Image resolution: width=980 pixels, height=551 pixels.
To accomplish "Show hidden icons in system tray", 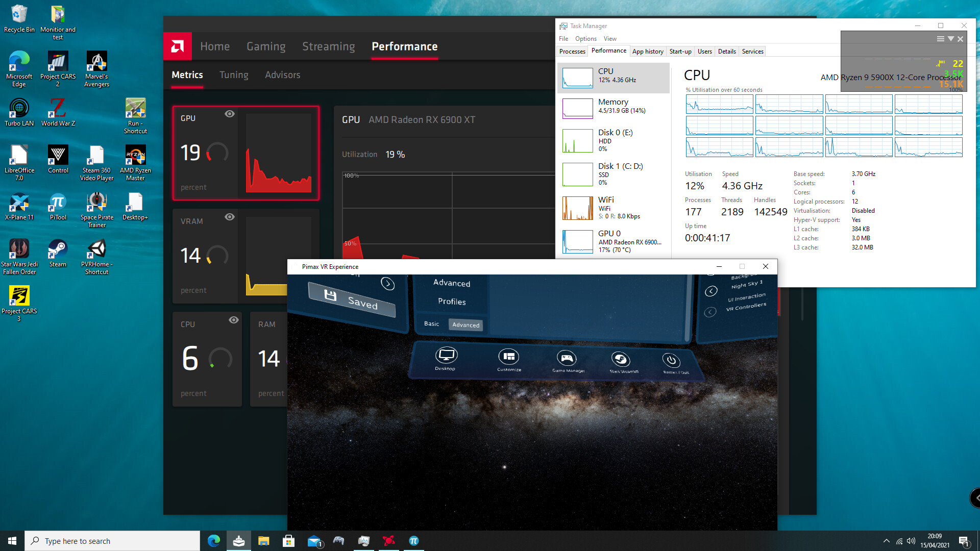I will click(x=886, y=541).
